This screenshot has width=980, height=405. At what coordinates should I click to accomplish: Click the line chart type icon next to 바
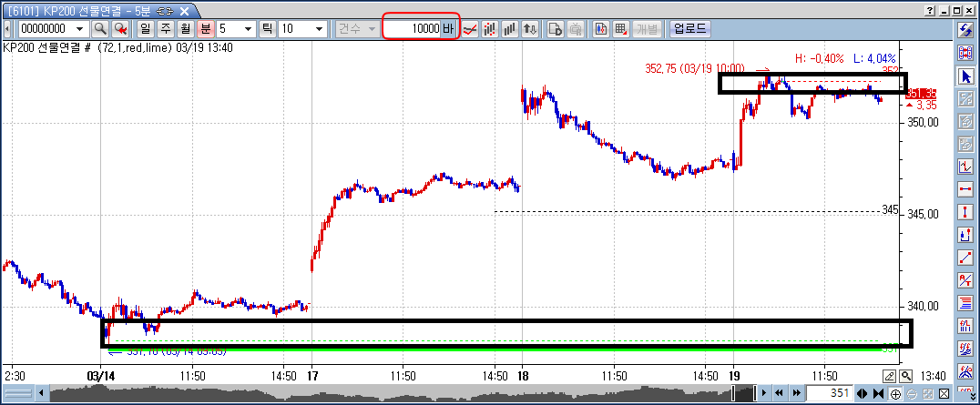coord(470,28)
